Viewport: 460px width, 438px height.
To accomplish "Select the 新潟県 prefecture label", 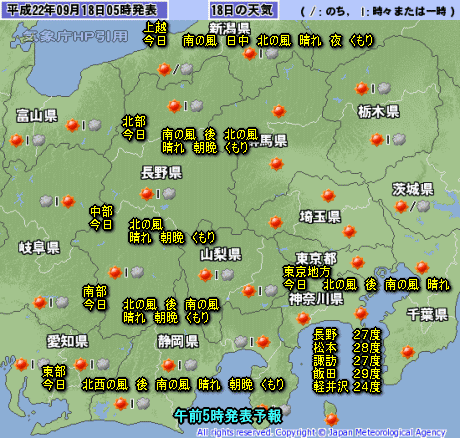I will 230,28.
